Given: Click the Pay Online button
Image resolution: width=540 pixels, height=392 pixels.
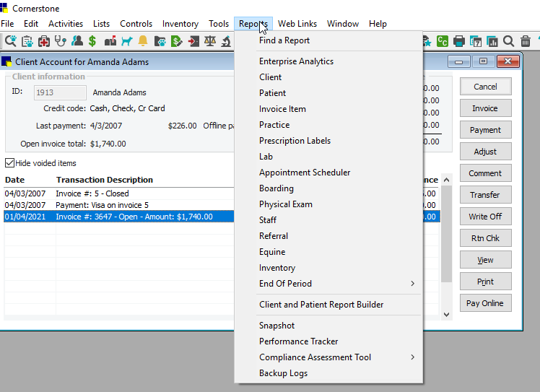Looking at the screenshot, I should (x=485, y=303).
